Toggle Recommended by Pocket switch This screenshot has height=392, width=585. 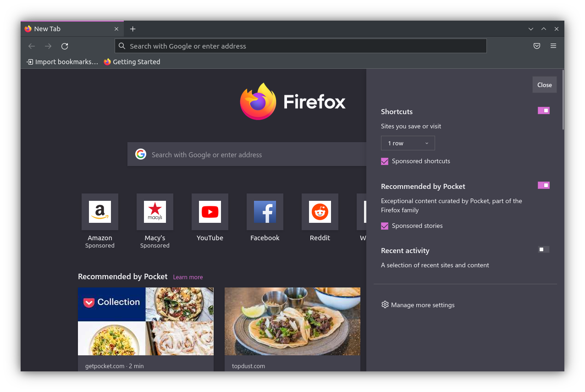544,185
